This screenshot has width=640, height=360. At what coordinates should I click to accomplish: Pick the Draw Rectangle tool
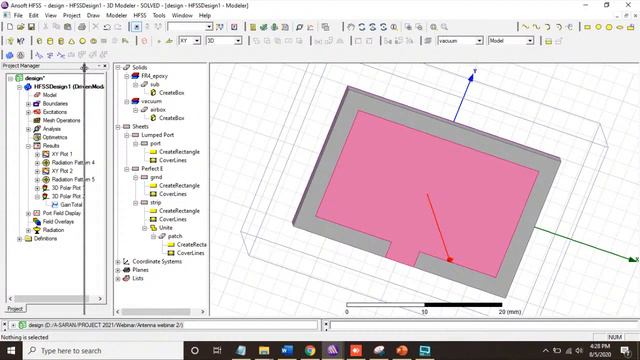coord(587,27)
